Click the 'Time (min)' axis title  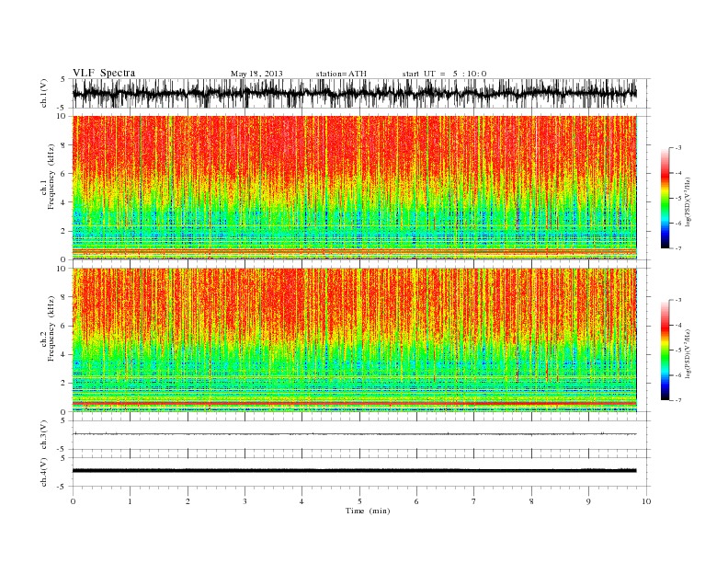tap(368, 511)
